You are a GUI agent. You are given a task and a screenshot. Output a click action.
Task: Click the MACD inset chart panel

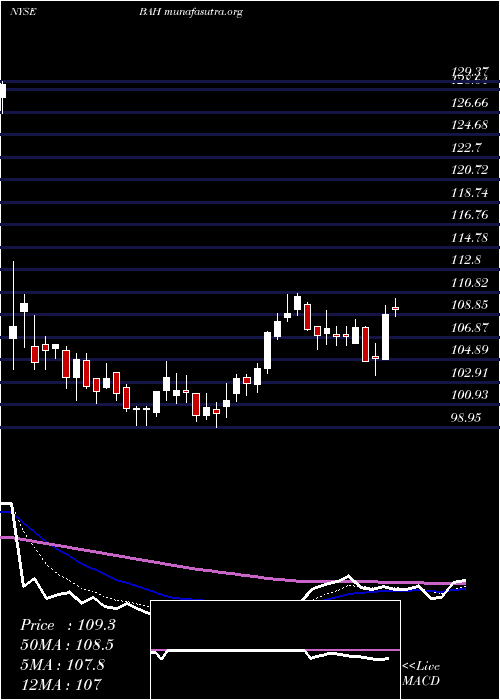tap(275, 650)
